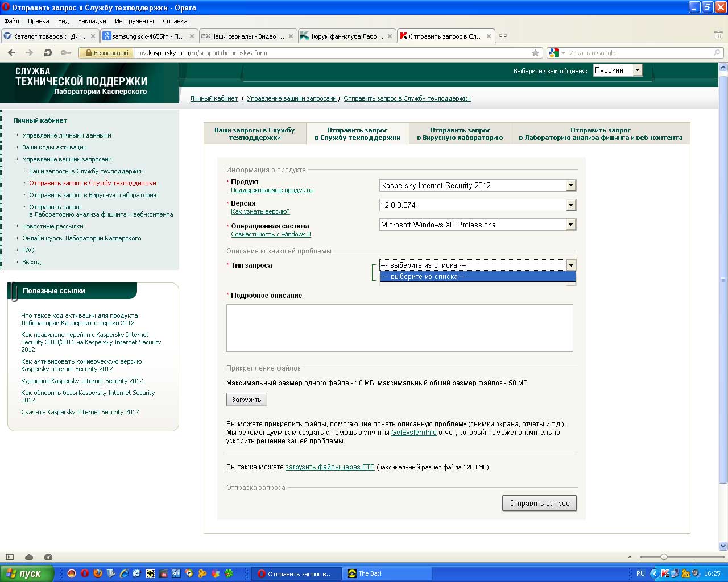The width and height of the screenshot is (728, 582).
Task: Toggle the Opera panels icon in the status bar
Action: [x=9, y=557]
